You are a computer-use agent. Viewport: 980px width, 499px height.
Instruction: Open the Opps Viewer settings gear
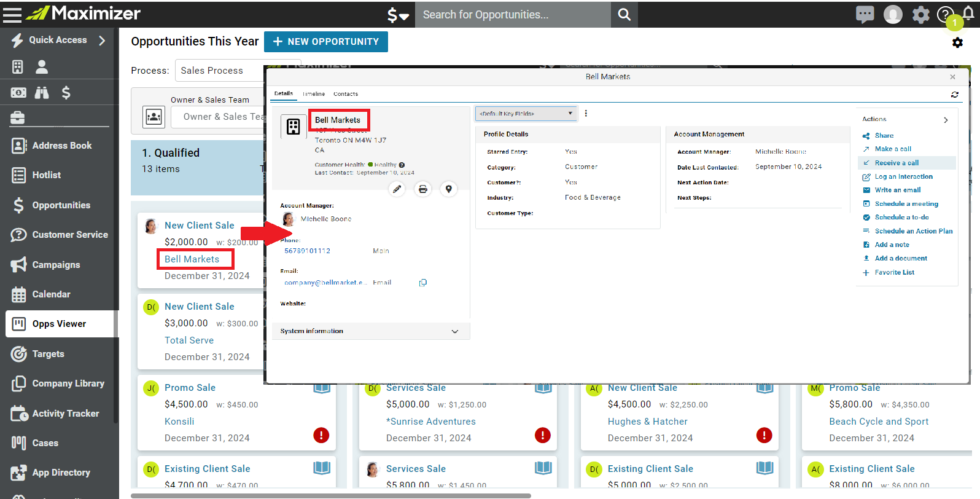(957, 42)
